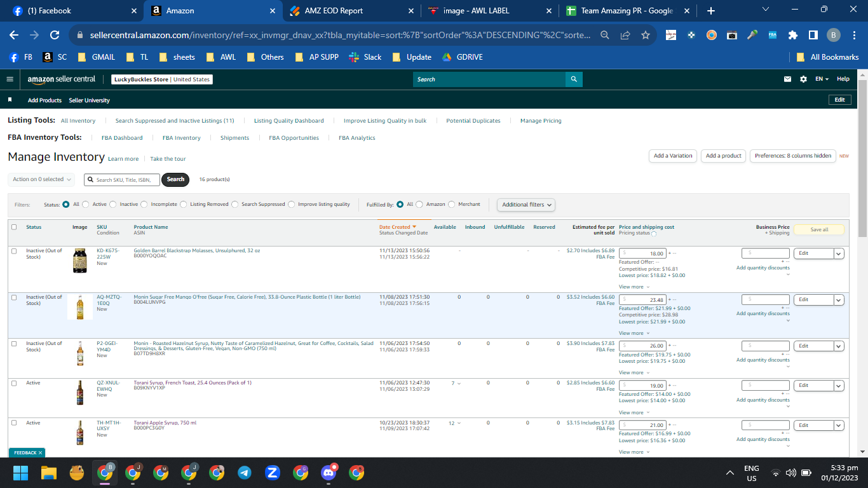Open Discord from the taskbar
The image size is (868, 488).
point(329,473)
